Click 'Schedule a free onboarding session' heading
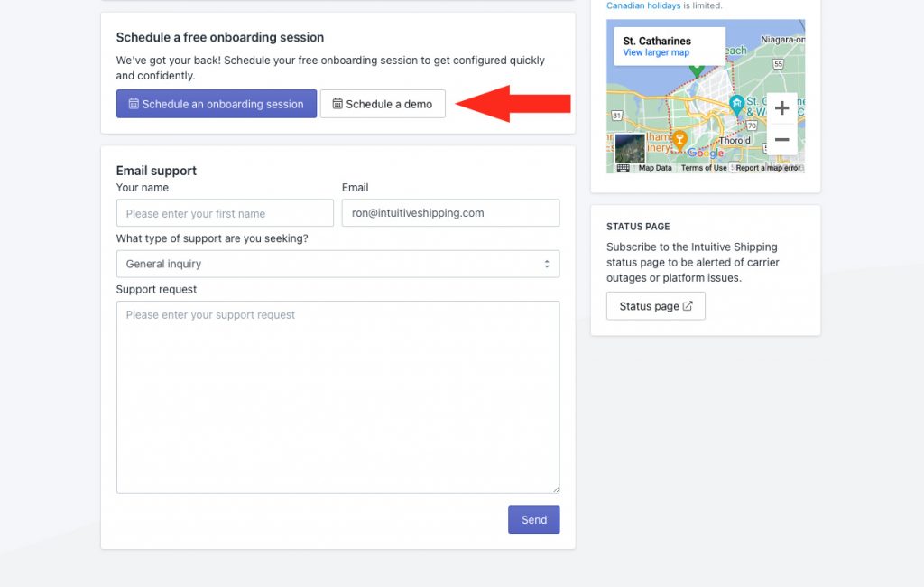 pos(220,37)
